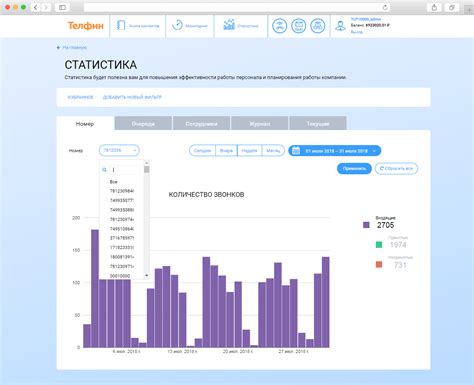Click the tallest chart bar near 180
This screenshot has width=474, height=385.
coord(95,288)
